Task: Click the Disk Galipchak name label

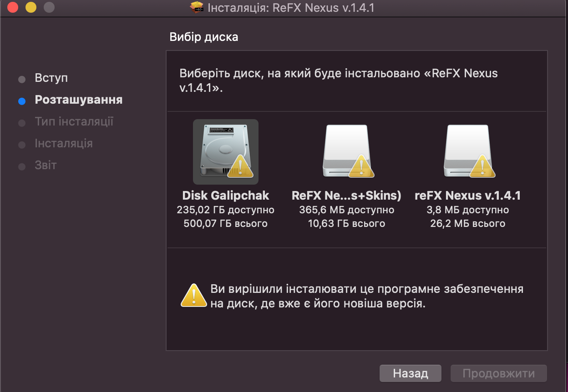Action: [225, 196]
